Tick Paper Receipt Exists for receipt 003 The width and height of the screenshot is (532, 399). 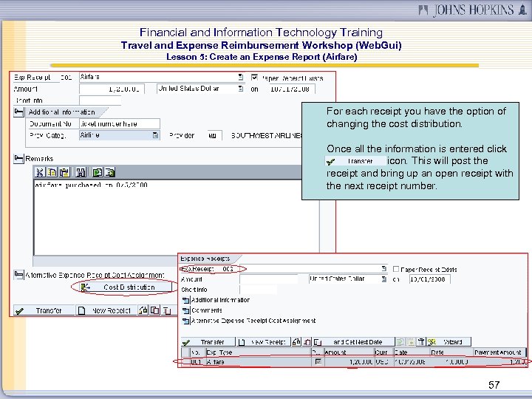coord(395,269)
